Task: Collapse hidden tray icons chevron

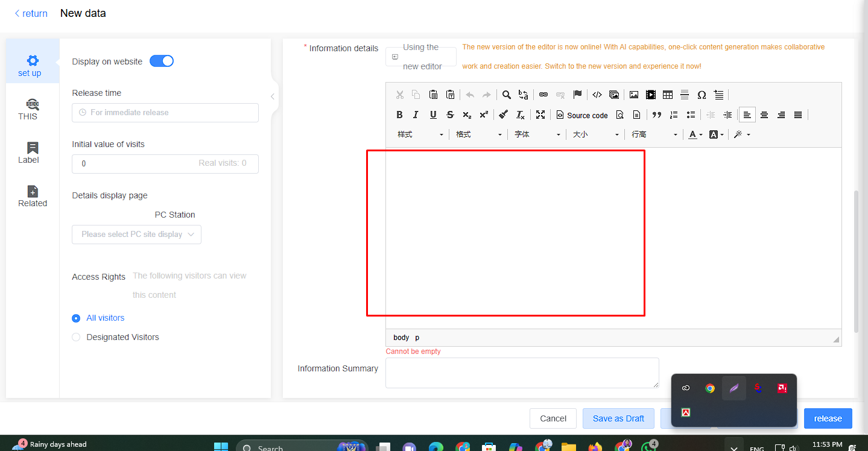Action: click(x=733, y=448)
